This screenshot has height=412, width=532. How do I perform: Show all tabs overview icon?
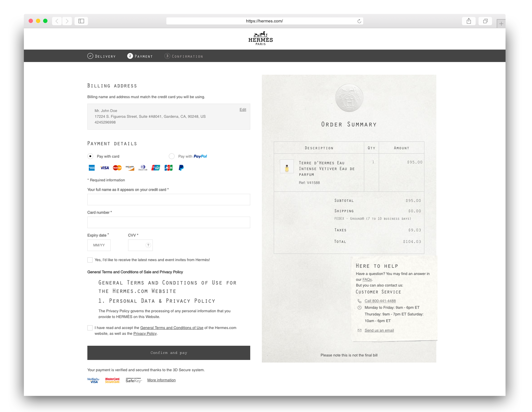pyautogui.click(x=485, y=21)
